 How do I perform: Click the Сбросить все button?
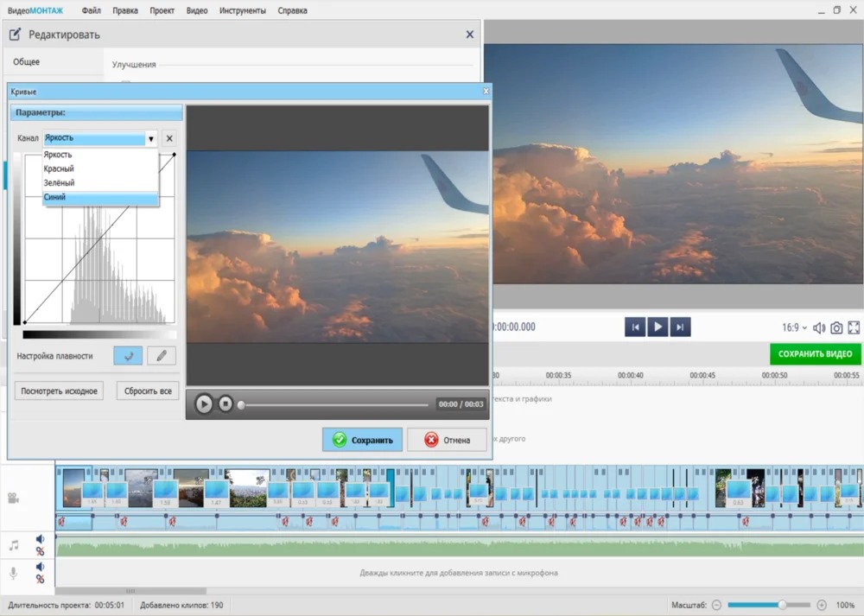tap(148, 391)
